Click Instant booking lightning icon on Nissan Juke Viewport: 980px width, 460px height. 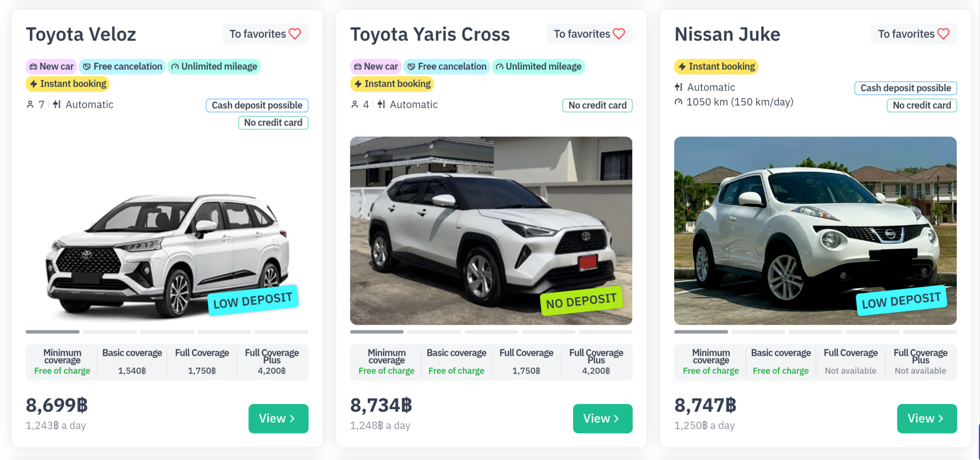[x=682, y=67]
